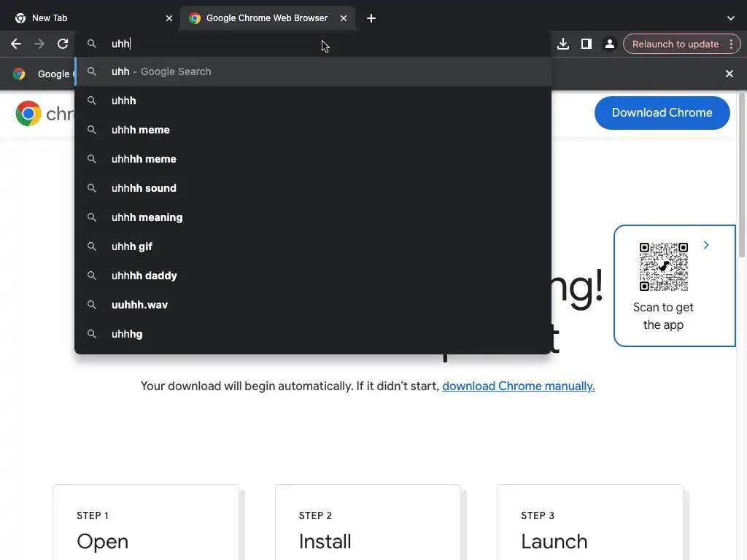Click the forward navigation arrow
The width and height of the screenshot is (747, 560).
pyautogui.click(x=39, y=44)
